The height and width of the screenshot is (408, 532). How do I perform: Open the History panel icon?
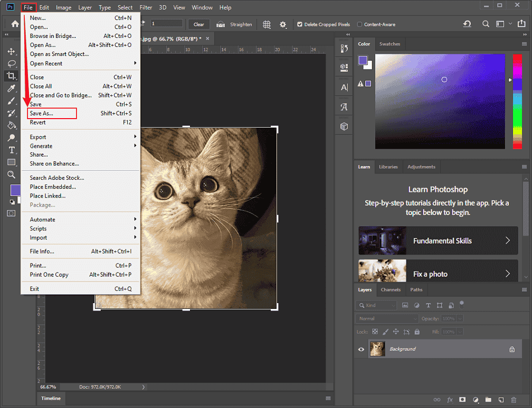[344, 48]
